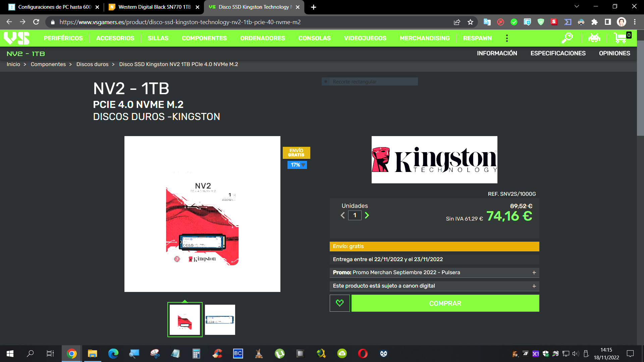Open the site search magnifier icon

pyautogui.click(x=567, y=38)
